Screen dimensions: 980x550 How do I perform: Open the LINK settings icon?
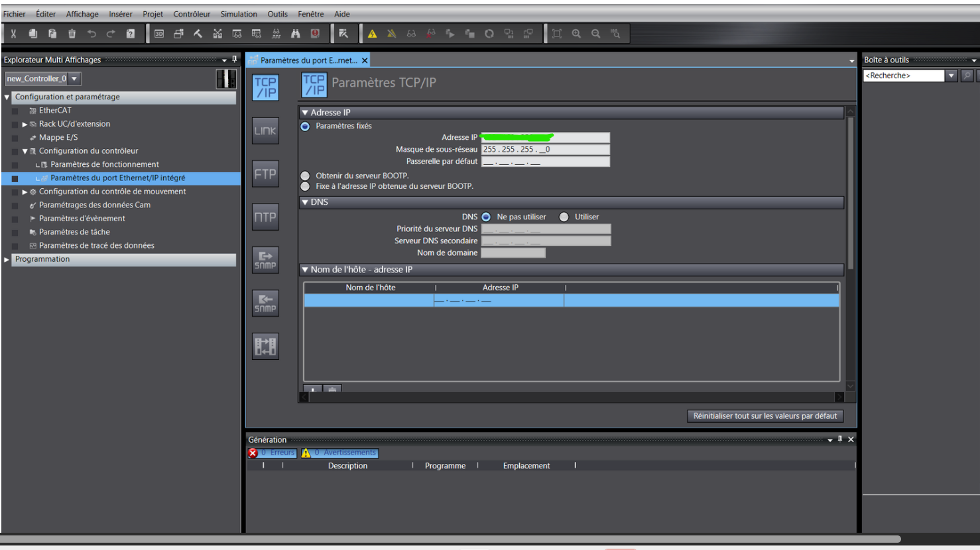pyautogui.click(x=265, y=131)
